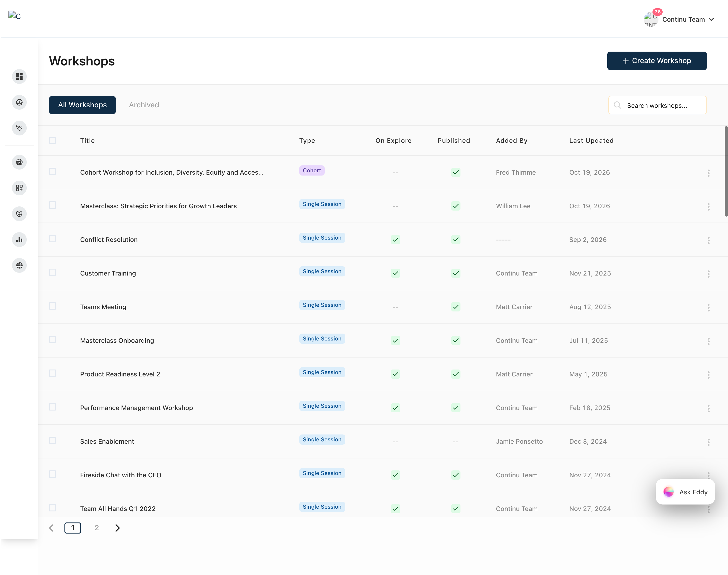Open row menu for Cohort Workshop for Inclusion

click(708, 173)
